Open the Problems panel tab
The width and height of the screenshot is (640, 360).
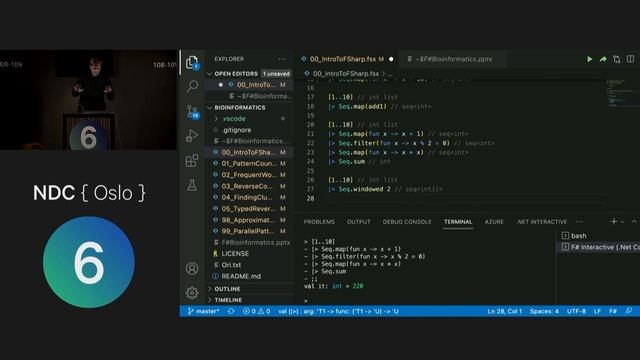[319, 222]
